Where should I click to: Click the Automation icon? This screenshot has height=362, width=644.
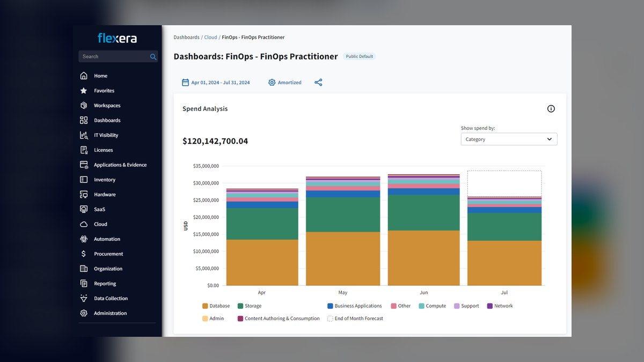84,239
